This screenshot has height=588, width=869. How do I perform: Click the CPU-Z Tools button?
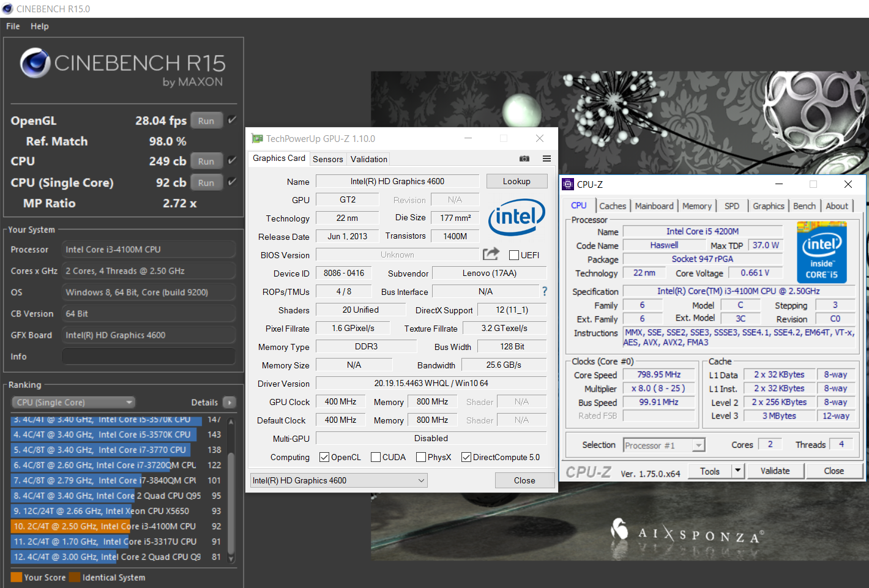tap(710, 471)
